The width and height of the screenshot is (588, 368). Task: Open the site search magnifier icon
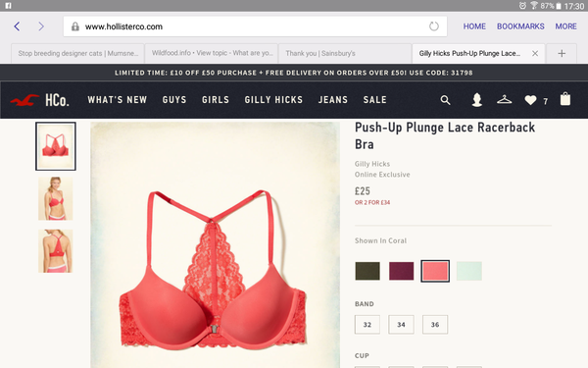445,100
